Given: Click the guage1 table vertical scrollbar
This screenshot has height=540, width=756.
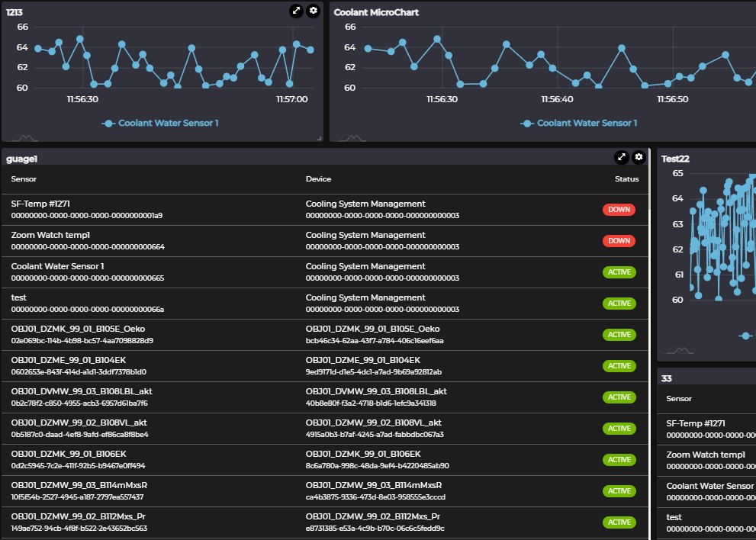Looking at the screenshot, I should [x=650, y=343].
